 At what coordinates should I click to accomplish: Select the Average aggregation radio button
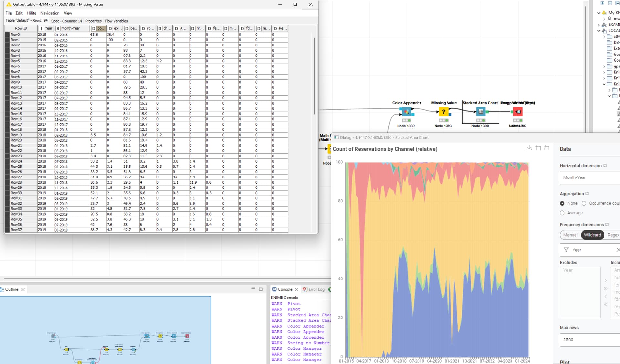(562, 213)
